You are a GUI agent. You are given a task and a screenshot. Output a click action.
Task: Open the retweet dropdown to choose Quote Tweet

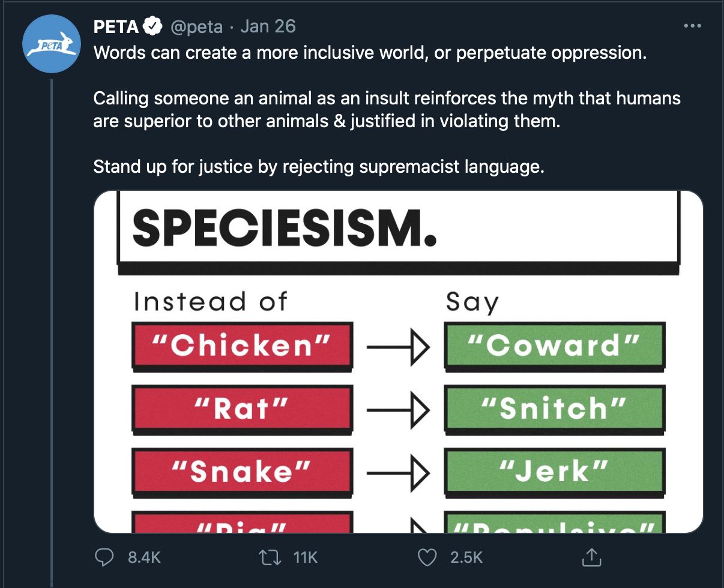point(271,557)
